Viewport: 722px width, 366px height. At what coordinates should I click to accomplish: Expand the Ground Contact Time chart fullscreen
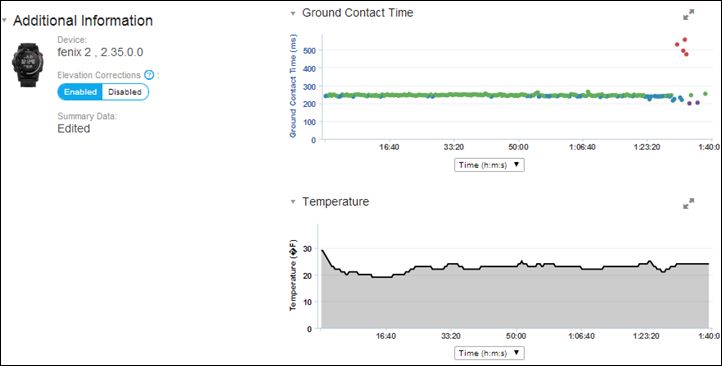[688, 15]
